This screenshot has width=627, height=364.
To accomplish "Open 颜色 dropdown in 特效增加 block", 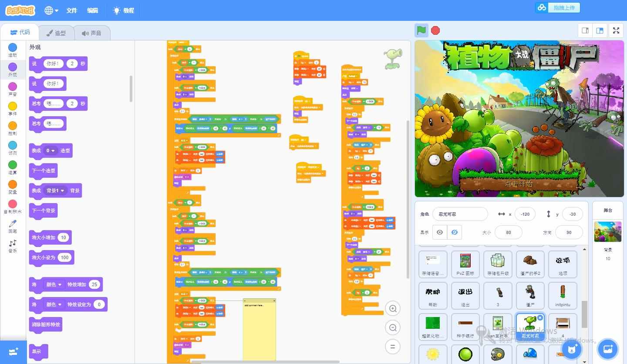I will [x=54, y=284].
